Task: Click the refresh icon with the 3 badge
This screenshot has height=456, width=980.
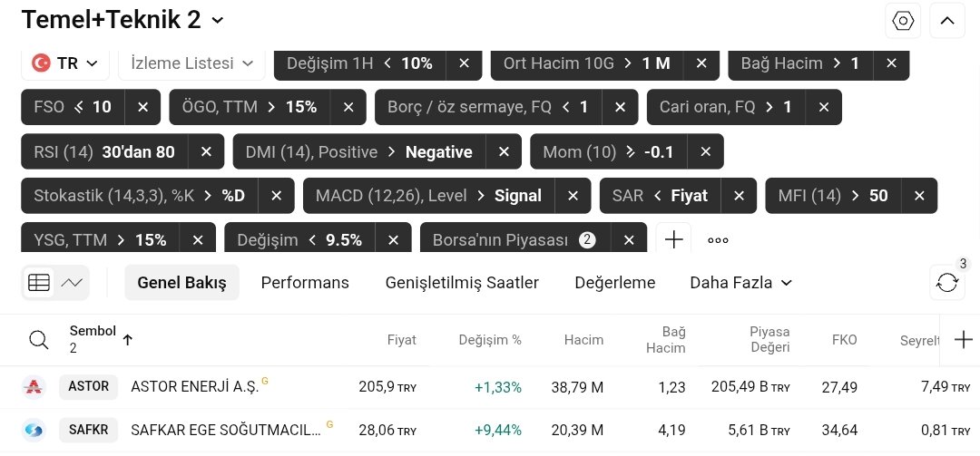Action: pyautogui.click(x=946, y=283)
